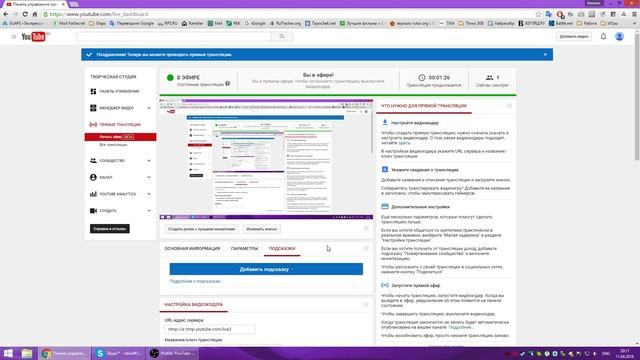
Task: Click the green В ЭФИРЕ status indicator
Action: (x=170, y=78)
